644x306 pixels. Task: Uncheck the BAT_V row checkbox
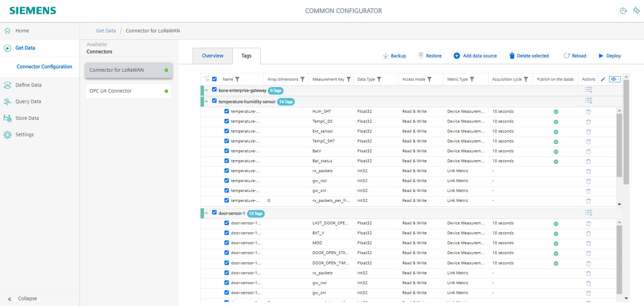pyautogui.click(x=227, y=233)
